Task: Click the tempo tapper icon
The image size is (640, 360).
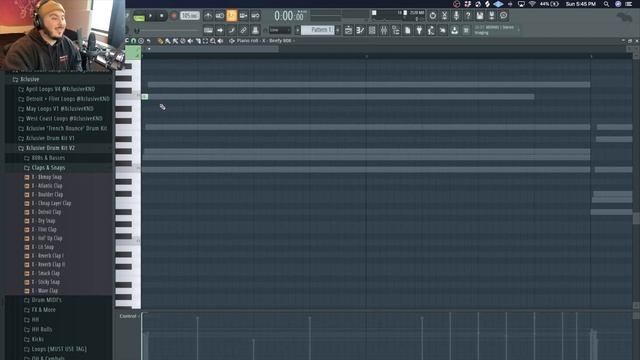Action: 431,30
